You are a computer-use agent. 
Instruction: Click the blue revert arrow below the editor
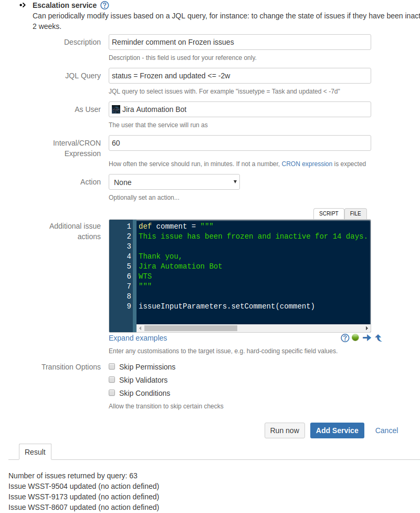[x=378, y=338]
